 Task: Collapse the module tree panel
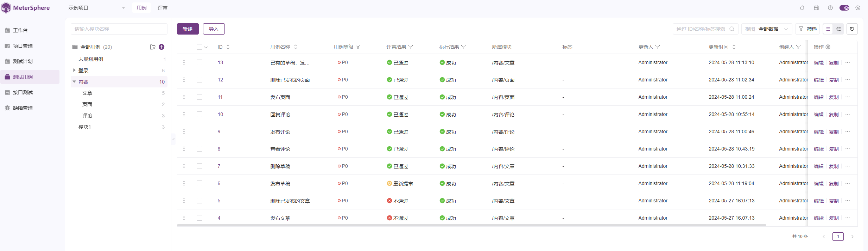click(x=173, y=139)
